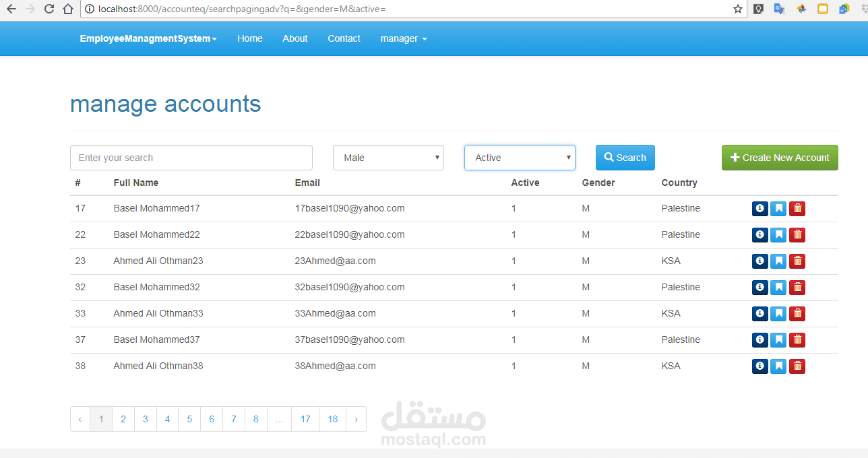Open the Male gender filter dropdown

388,158
